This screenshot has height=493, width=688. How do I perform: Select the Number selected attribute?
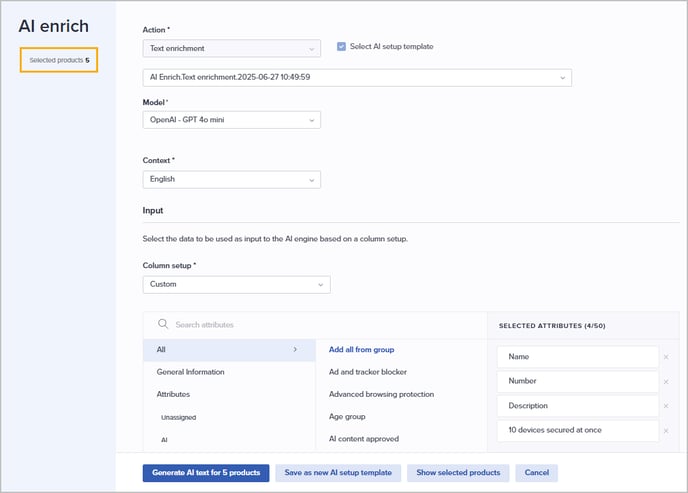578,381
